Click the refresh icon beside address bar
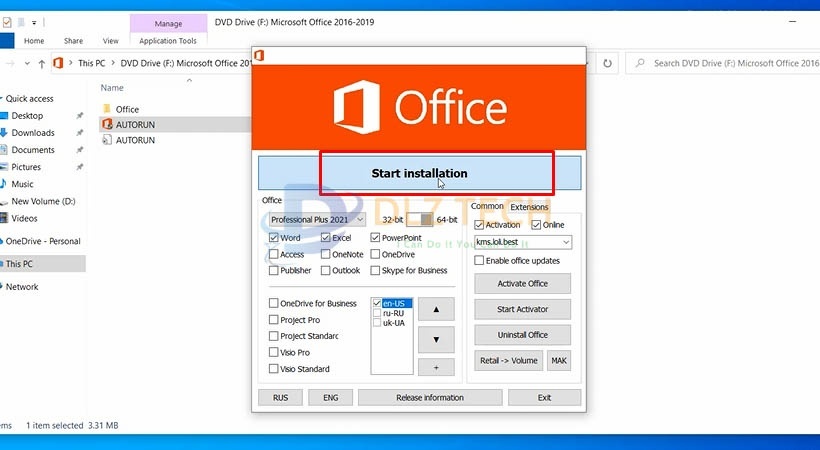The image size is (820, 450). pyautogui.click(x=607, y=63)
